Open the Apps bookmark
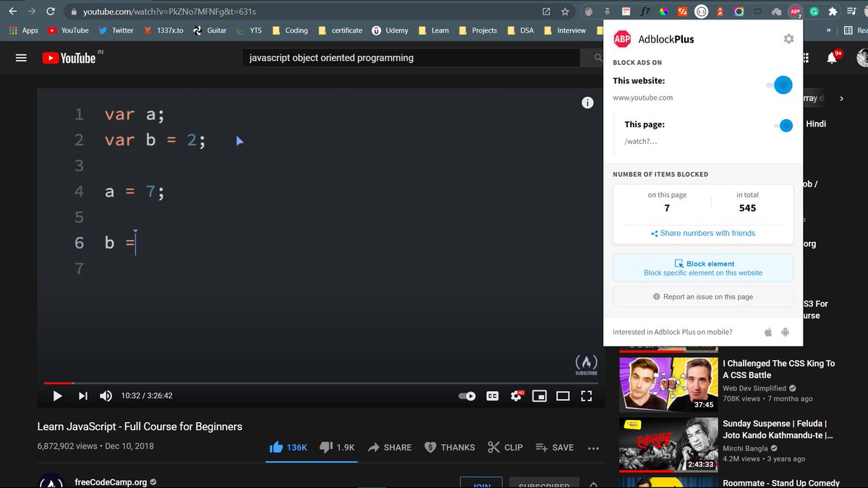The height and width of the screenshot is (488, 868). tap(23, 30)
